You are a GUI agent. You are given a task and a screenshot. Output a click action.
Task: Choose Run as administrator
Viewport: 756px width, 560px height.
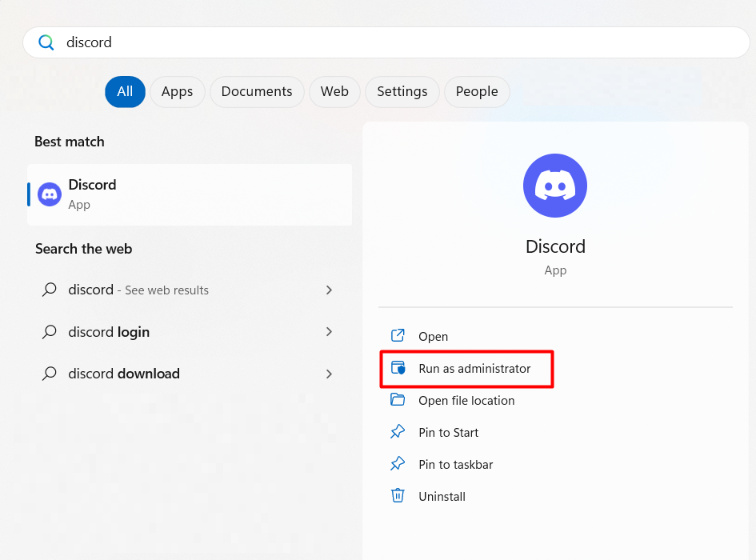pyautogui.click(x=474, y=369)
